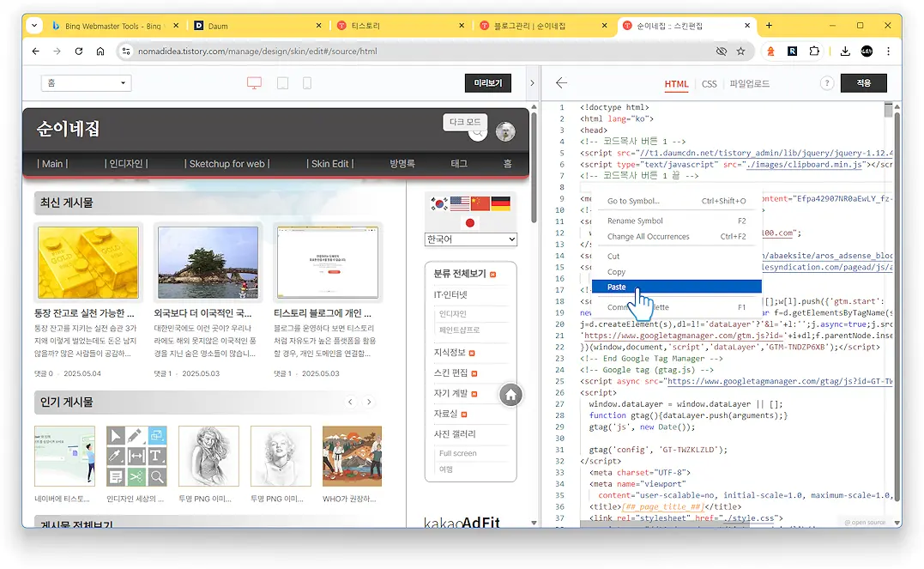Open the editor help question mark
Screen dimensions: 924x569
pos(827,83)
